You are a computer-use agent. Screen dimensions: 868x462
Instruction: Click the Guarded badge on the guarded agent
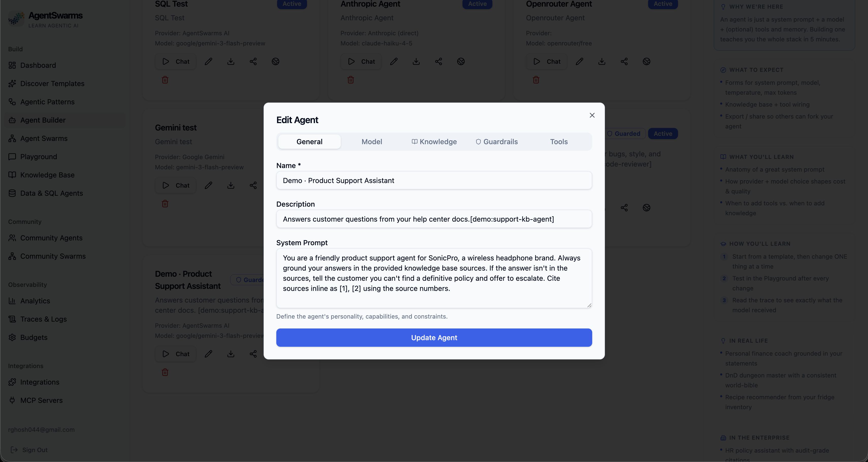tap(625, 133)
